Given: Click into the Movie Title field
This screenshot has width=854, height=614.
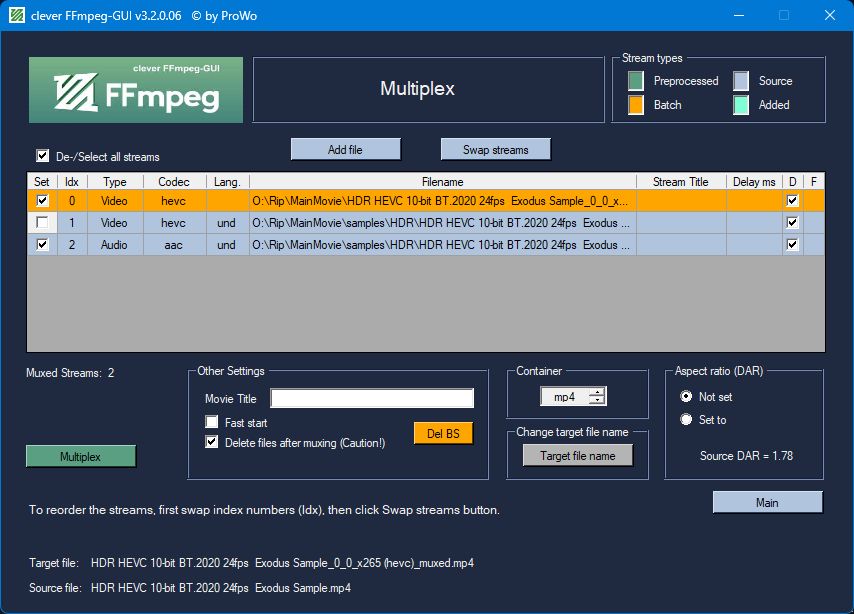Looking at the screenshot, I should tap(372, 398).
